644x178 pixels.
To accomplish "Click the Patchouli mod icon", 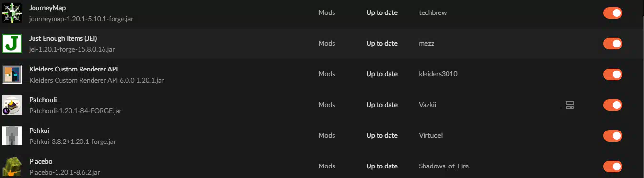I will coord(12,105).
